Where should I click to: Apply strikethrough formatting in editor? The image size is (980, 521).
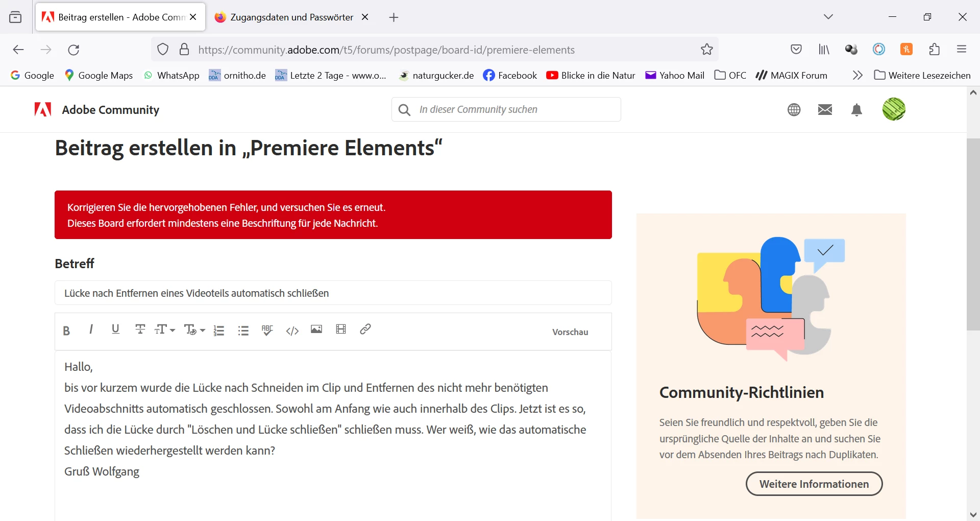pyautogui.click(x=140, y=329)
